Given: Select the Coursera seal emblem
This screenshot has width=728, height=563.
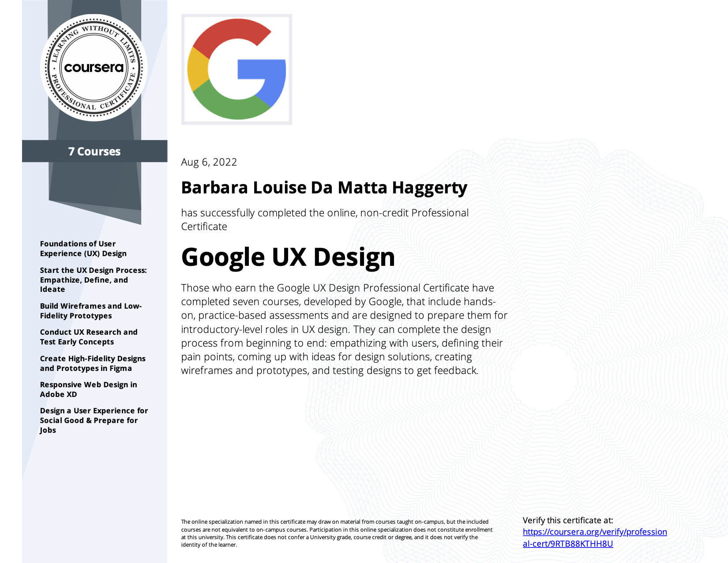Looking at the screenshot, I should click(94, 68).
